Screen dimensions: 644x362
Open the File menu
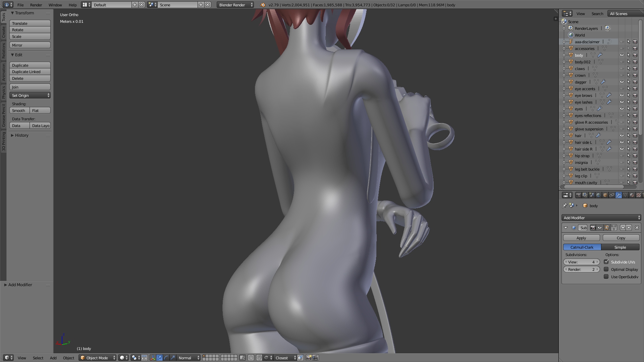[x=20, y=5]
